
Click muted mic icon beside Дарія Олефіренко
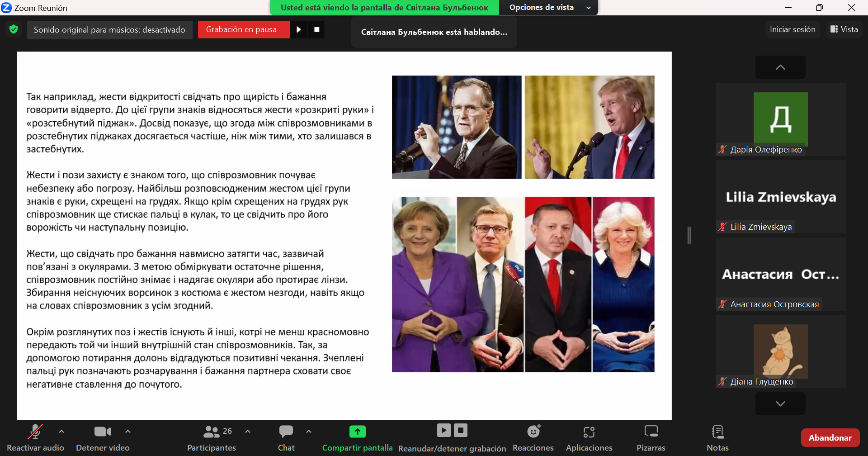point(722,149)
